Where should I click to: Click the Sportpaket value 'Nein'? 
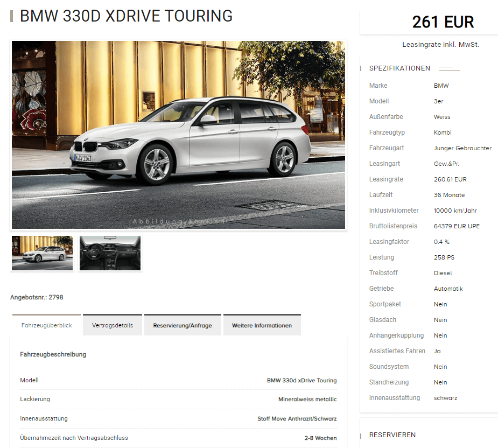click(x=440, y=304)
